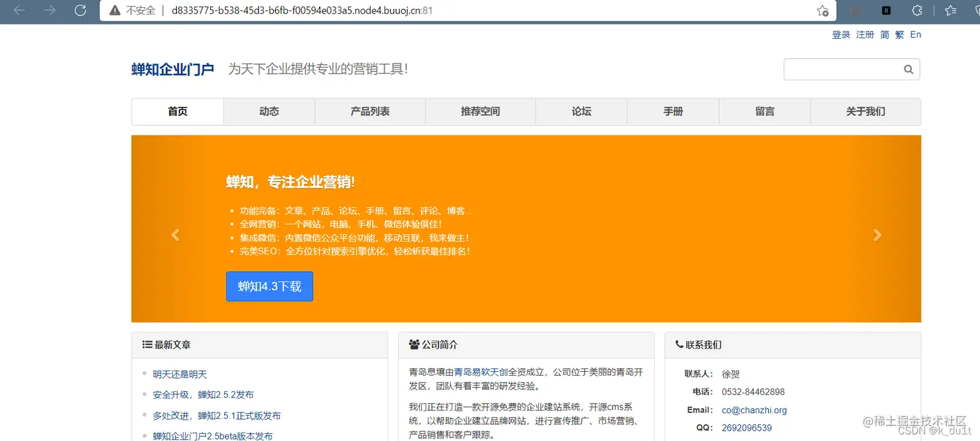980x441 pixels.
Task: Switch language to 简 simplified Chinese
Action: [885, 35]
